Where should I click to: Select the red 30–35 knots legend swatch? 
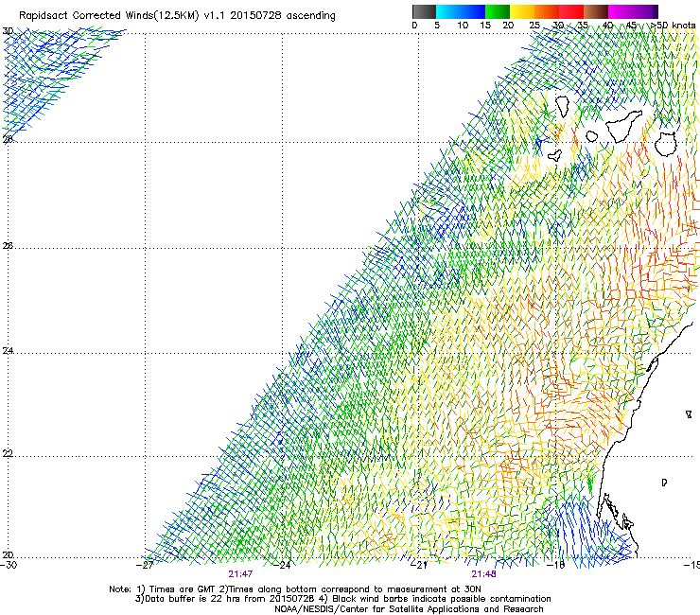click(571, 11)
